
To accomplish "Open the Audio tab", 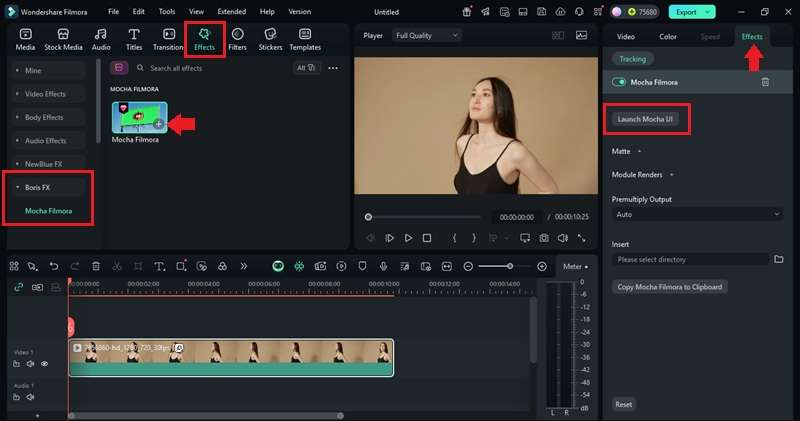I will pos(101,39).
